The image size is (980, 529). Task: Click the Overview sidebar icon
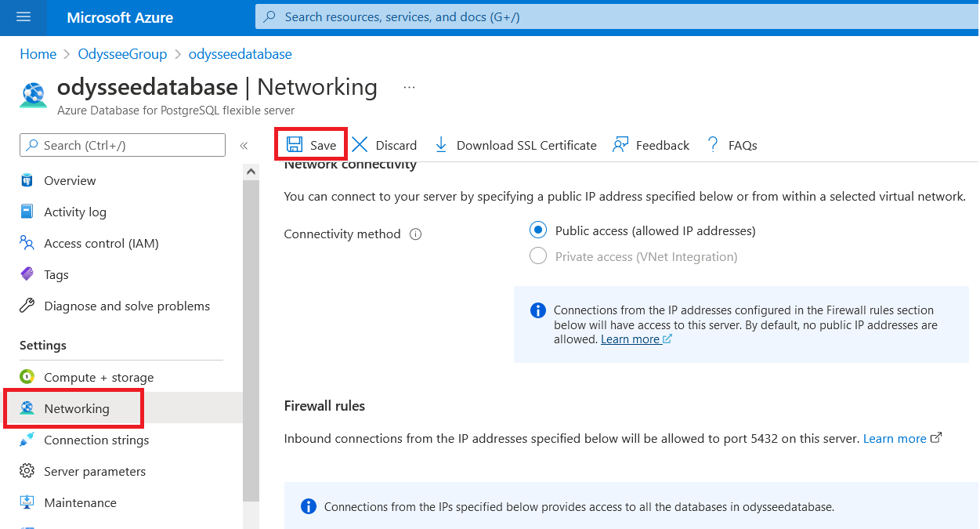[27, 181]
